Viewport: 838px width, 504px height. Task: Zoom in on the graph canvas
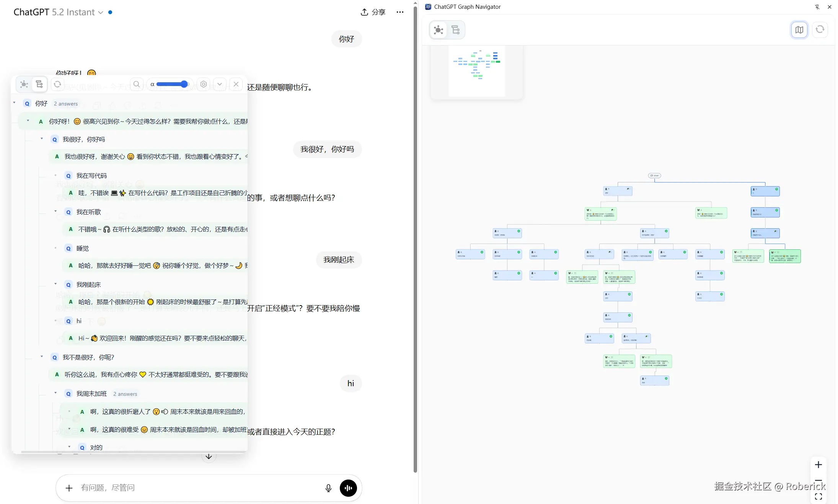coord(818,465)
